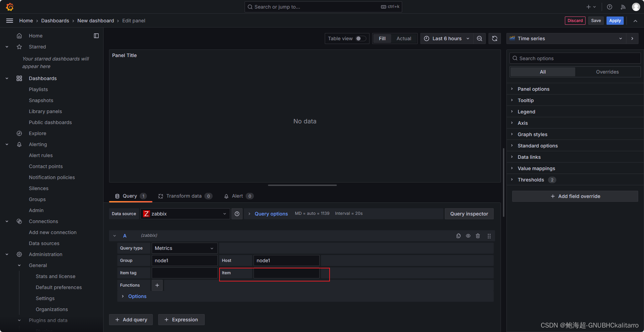This screenshot has height=332, width=644.
Task: Select the Fill display mode
Action: tap(382, 38)
